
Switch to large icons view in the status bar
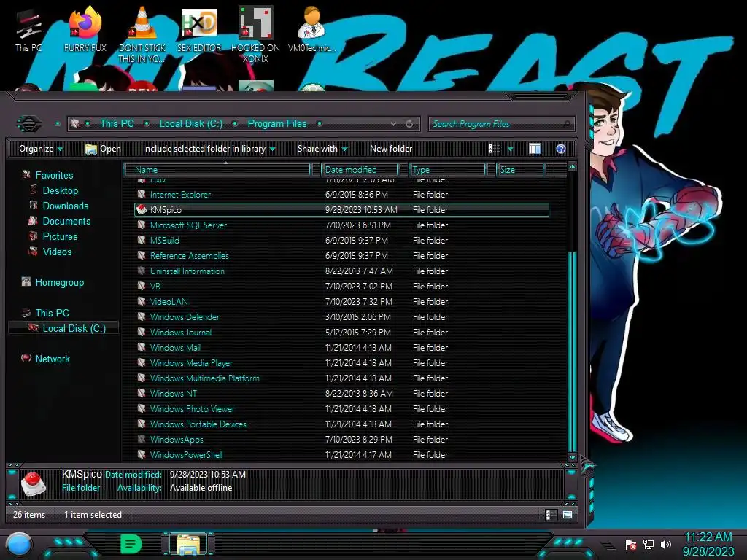[x=568, y=515]
